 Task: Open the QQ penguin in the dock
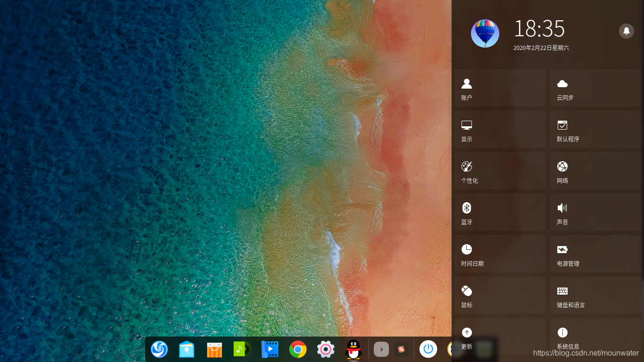pyautogui.click(x=353, y=349)
